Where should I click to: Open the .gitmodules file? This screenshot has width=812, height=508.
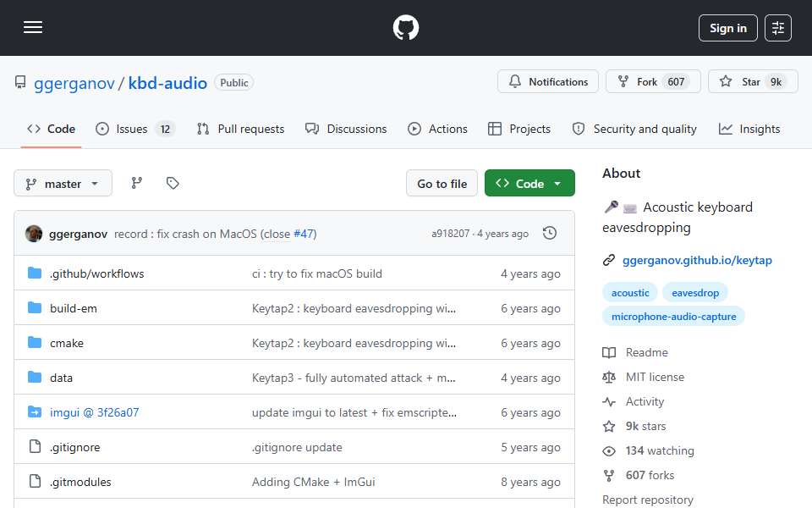tap(80, 482)
